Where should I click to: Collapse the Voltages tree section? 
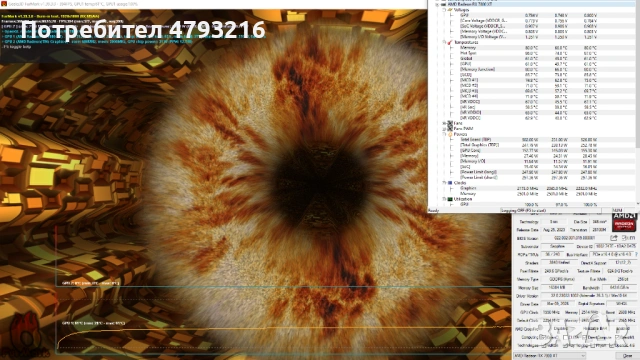[x=444, y=9]
